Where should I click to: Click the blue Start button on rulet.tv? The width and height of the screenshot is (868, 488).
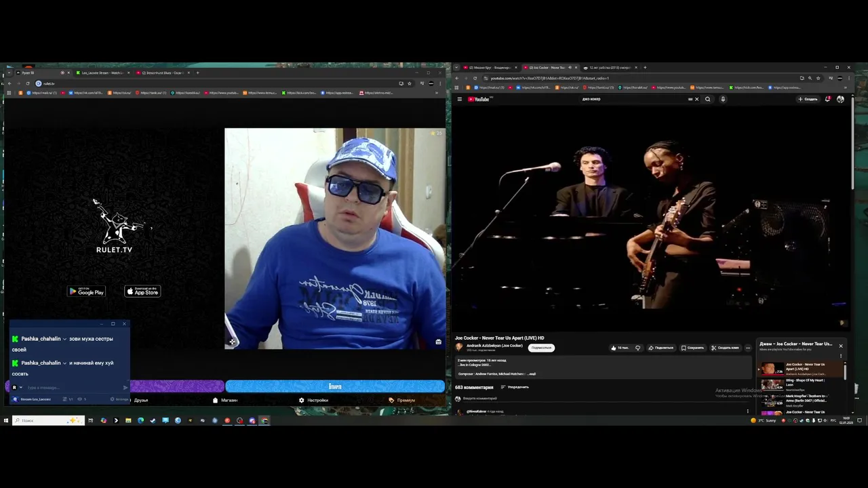(335, 386)
